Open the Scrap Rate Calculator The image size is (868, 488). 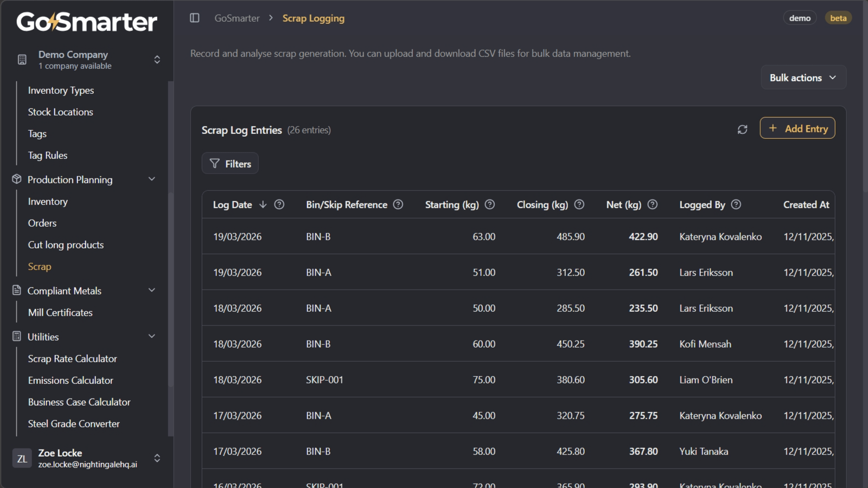pyautogui.click(x=72, y=358)
